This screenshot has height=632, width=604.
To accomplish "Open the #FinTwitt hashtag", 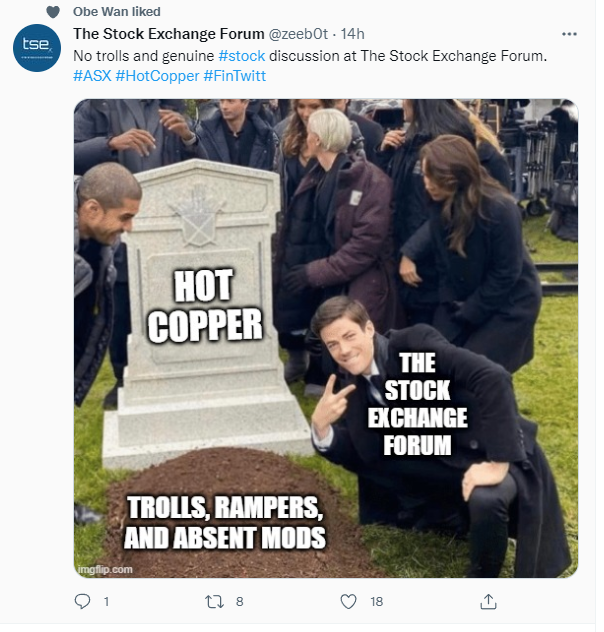I will click(235, 76).
